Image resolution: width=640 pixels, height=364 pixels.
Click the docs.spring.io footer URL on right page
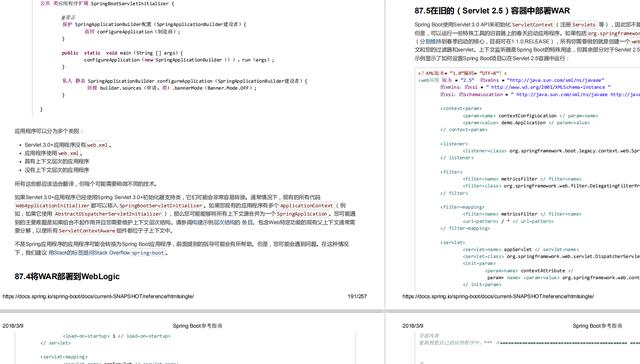[x=498, y=296]
